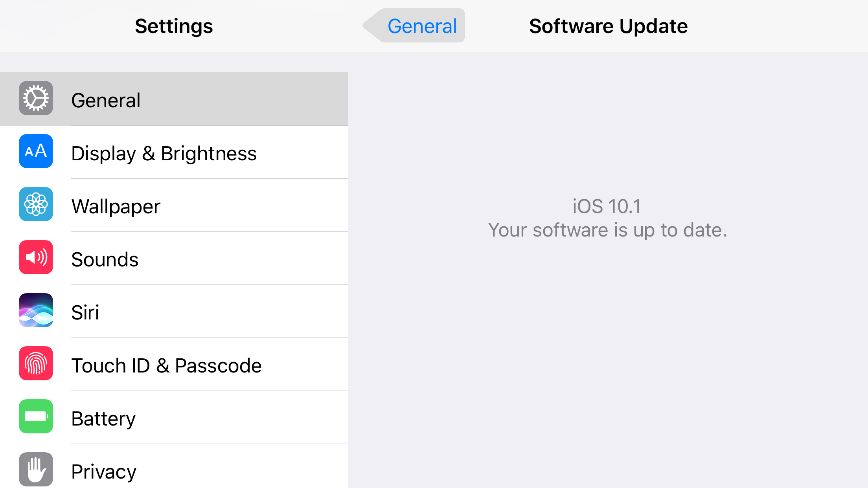Image resolution: width=868 pixels, height=488 pixels.
Task: Click the Settings panel header
Action: tap(173, 26)
